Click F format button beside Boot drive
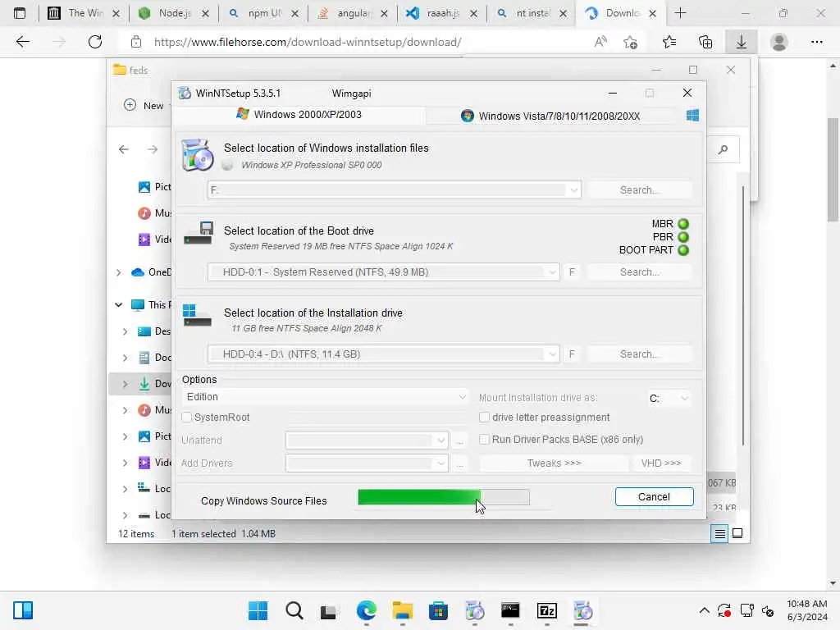 (572, 272)
